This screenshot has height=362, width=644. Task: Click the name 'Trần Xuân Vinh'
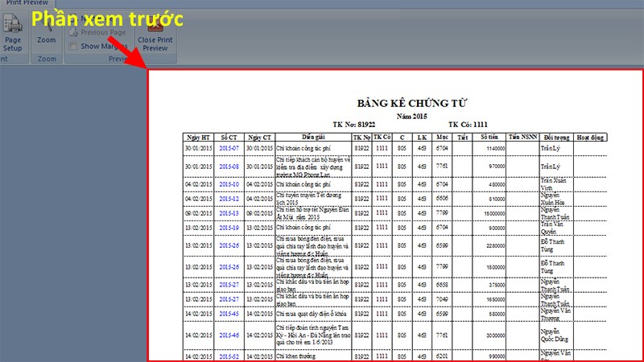point(553,184)
